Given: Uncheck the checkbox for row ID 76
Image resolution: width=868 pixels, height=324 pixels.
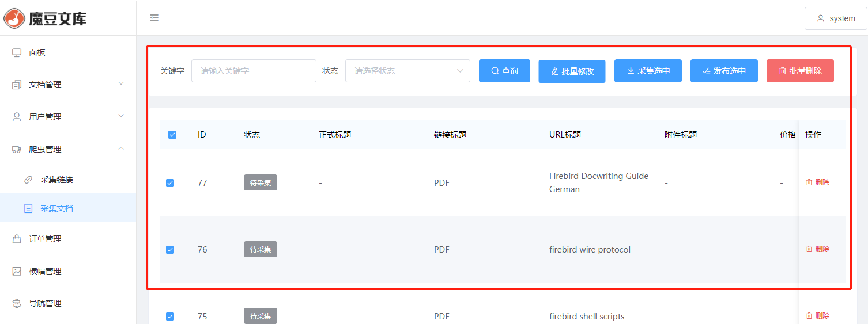Looking at the screenshot, I should coord(170,250).
